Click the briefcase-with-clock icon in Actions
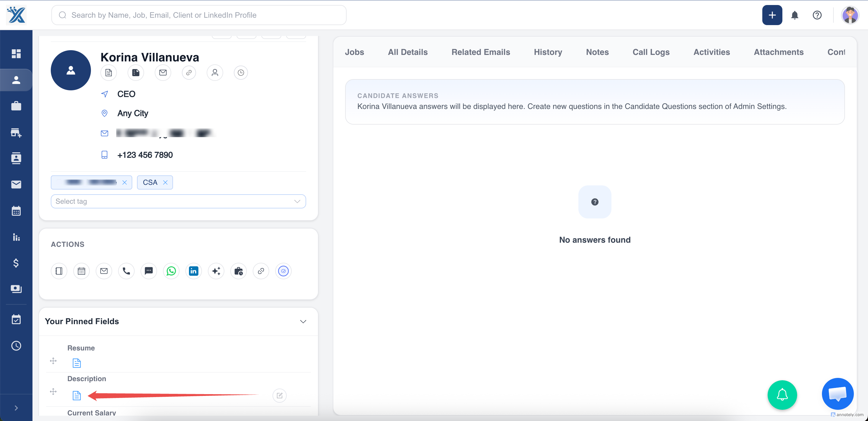This screenshot has height=421, width=868. click(239, 271)
